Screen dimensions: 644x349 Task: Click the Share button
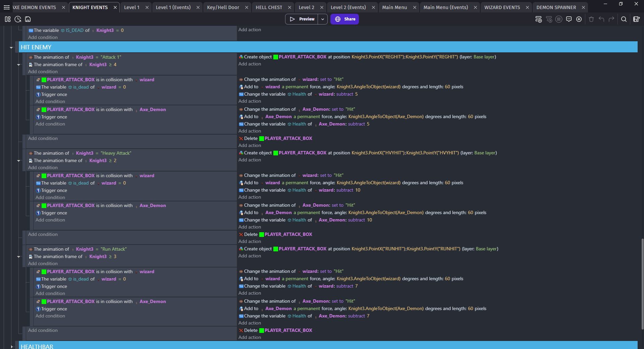[x=344, y=19]
